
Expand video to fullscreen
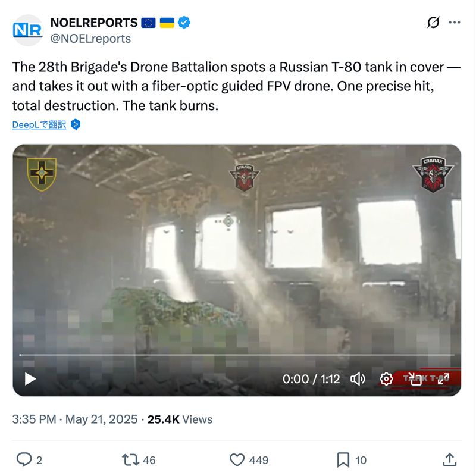tap(443, 379)
